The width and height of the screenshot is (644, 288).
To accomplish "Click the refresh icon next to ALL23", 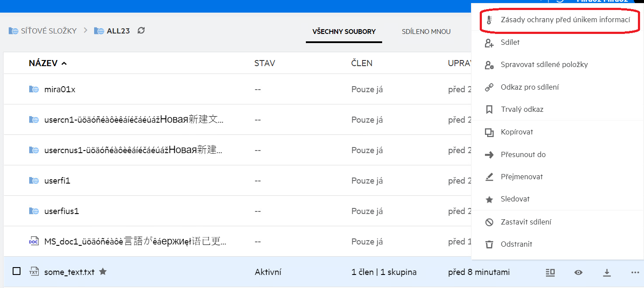I will [141, 31].
